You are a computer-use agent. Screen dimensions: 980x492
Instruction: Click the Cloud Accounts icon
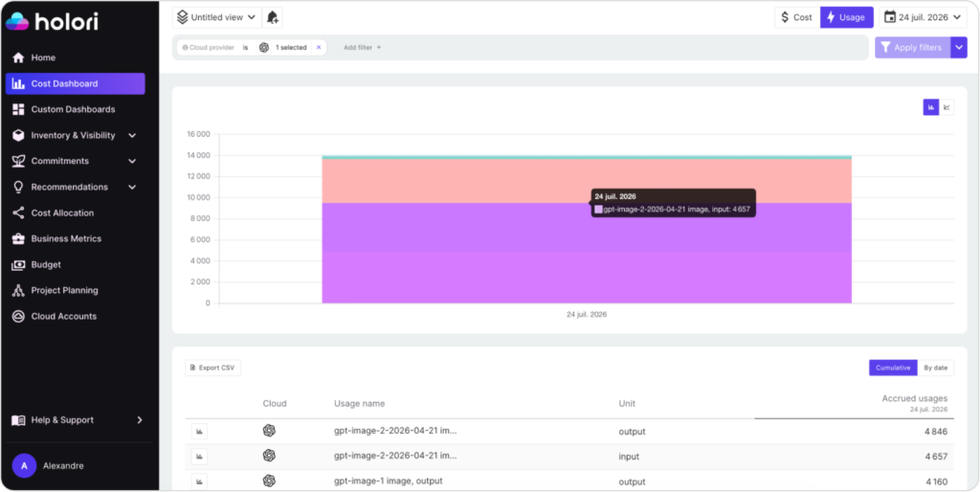(18, 316)
